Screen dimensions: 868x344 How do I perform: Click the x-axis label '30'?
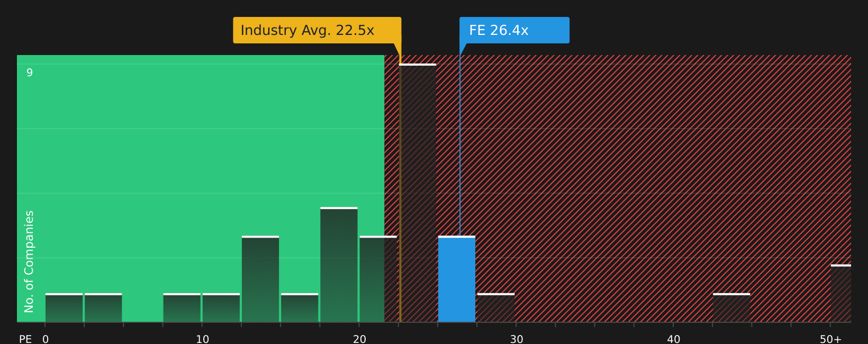pos(517,339)
